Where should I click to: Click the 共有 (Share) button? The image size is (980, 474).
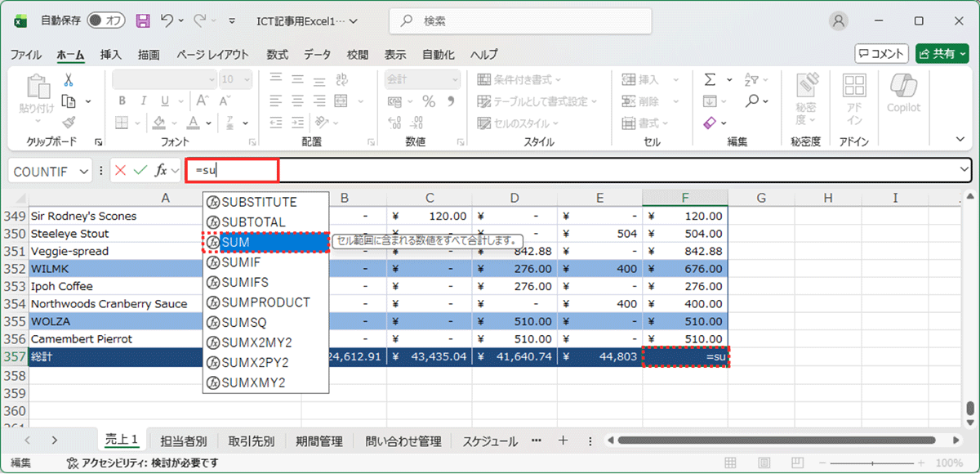(x=942, y=54)
